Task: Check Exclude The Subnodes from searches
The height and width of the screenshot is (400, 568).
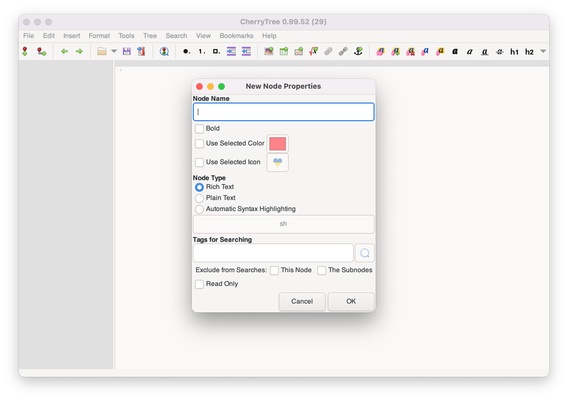Action: click(x=322, y=270)
